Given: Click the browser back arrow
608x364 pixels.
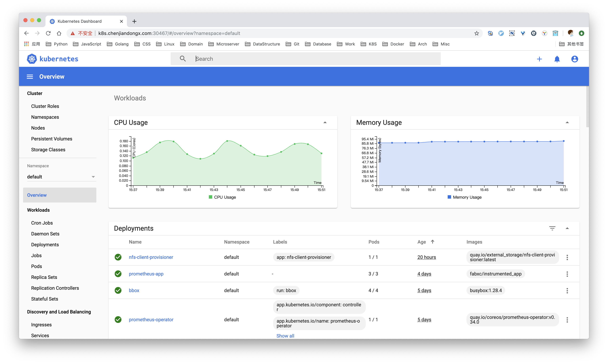Looking at the screenshot, I should [26, 33].
